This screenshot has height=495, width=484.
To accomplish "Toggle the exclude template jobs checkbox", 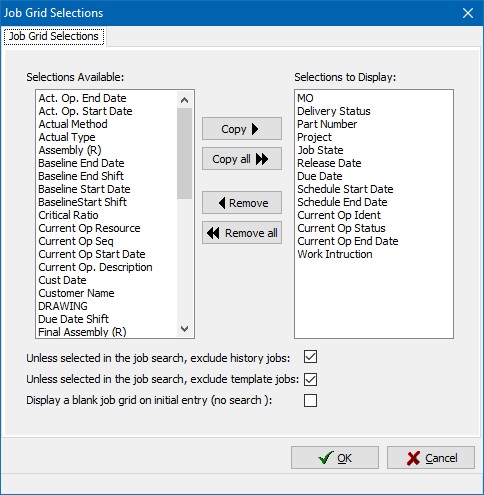I will pyautogui.click(x=310, y=379).
